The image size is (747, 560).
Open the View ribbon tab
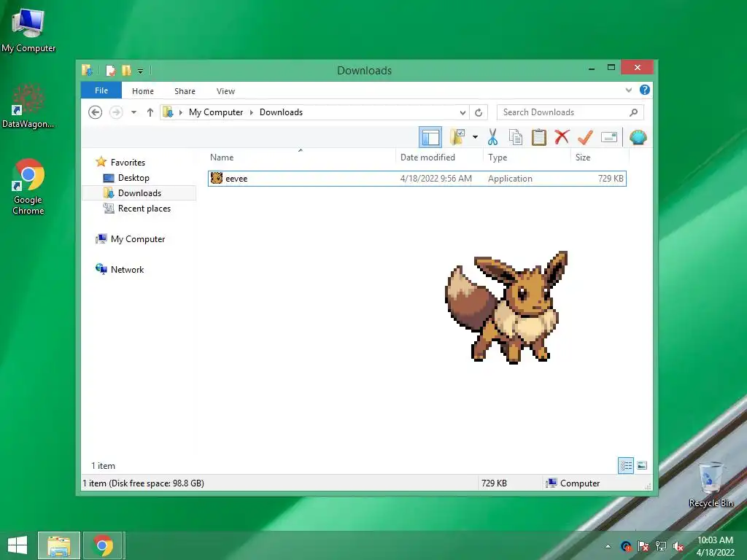226,91
